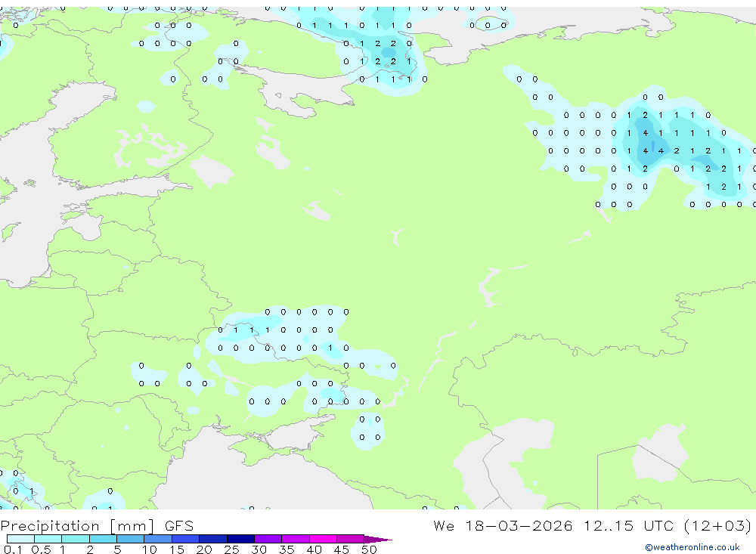Image resolution: width=756 pixels, height=554 pixels.
Task: Click the "40" legend scale label
Action: [x=314, y=549]
